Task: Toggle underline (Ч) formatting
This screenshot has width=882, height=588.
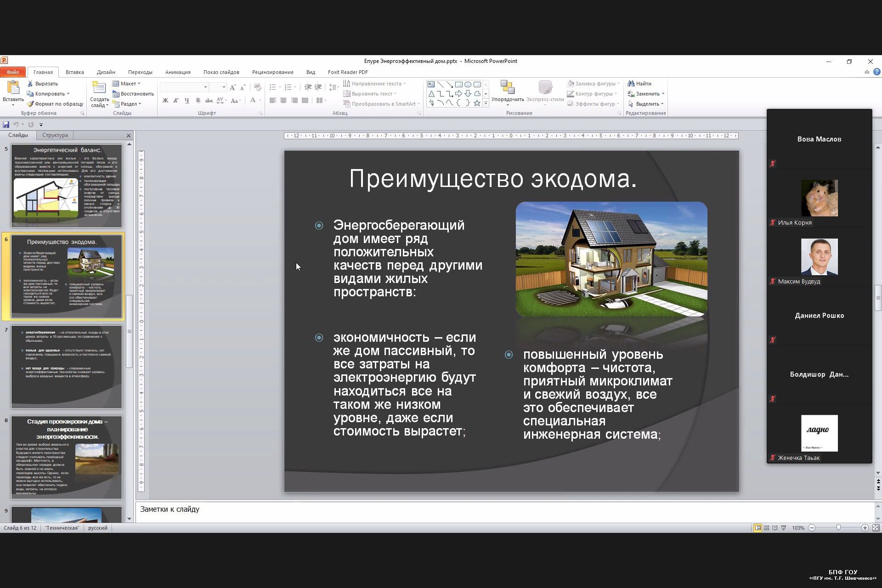Action: 187,101
